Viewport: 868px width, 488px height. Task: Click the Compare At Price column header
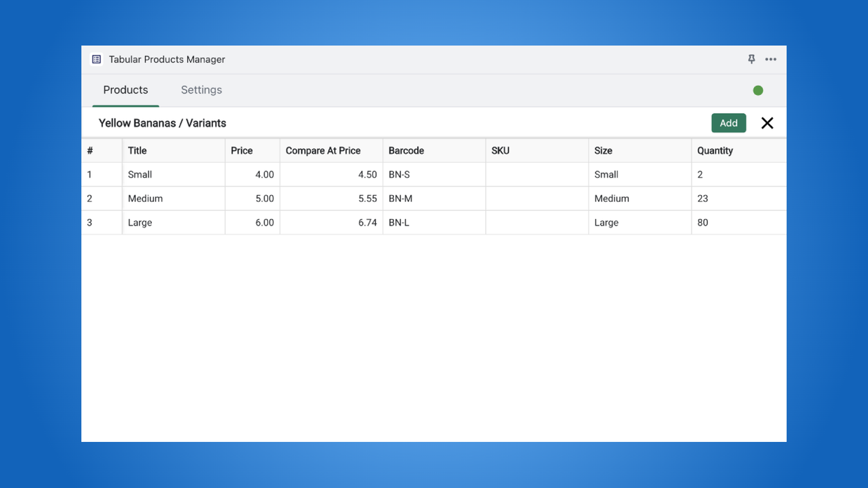pos(332,150)
